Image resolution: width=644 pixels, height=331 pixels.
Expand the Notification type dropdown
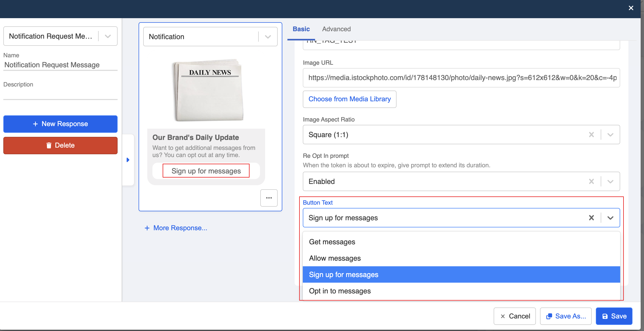268,37
